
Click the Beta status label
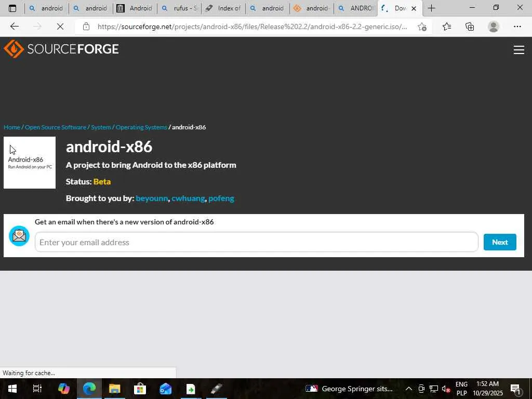(x=102, y=181)
